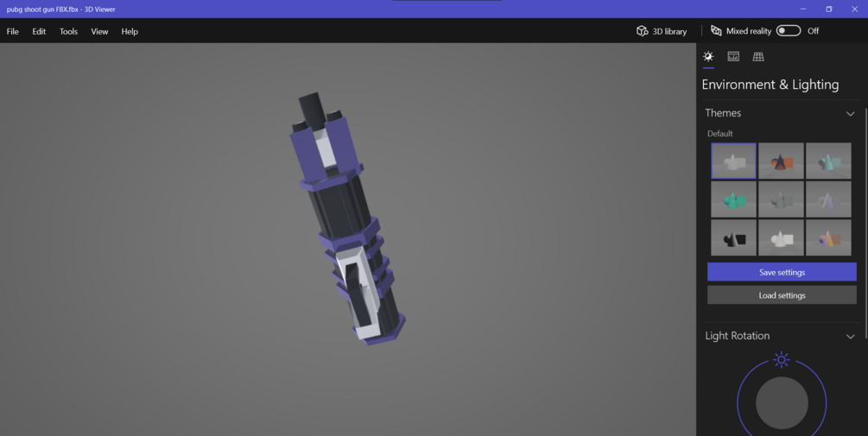868x436 pixels.
Task: Collapse the Themes section chevron
Action: click(850, 113)
